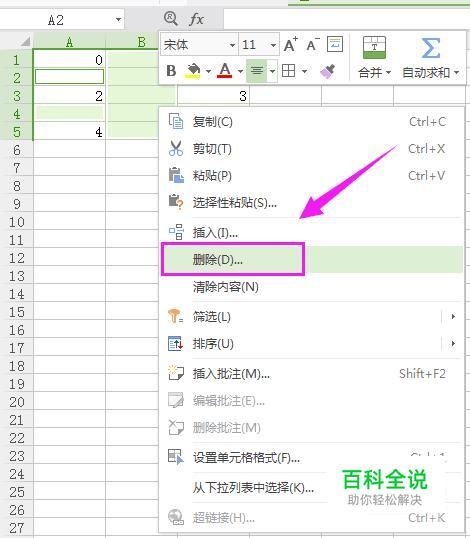
Task: Open fill color dropdown arrow
Action: pos(208,71)
